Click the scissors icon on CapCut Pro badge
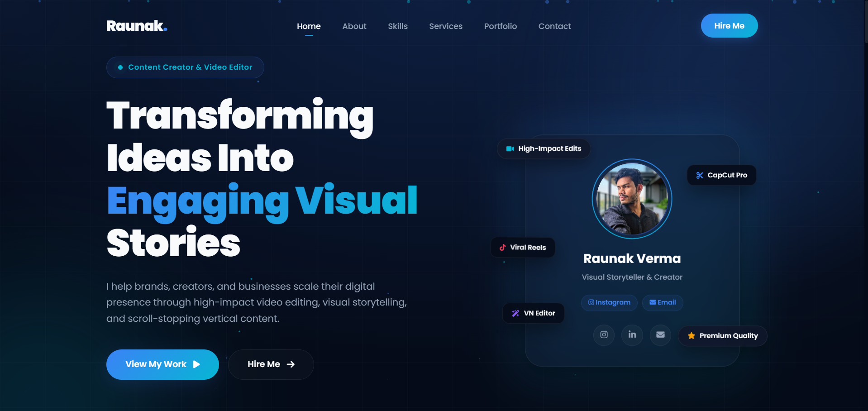The width and height of the screenshot is (868, 411). (700, 175)
